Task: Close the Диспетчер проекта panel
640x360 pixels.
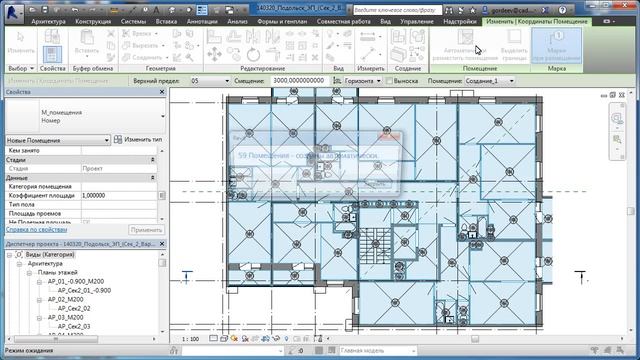Action: pos(162,244)
